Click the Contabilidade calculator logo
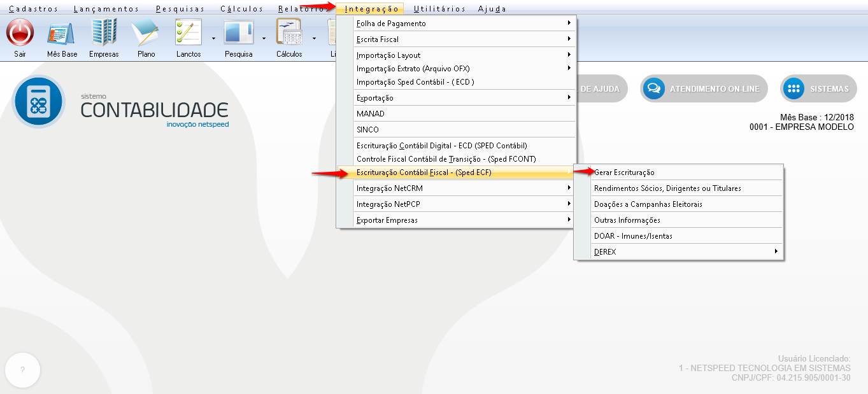The width and height of the screenshot is (868, 394). coord(38,102)
